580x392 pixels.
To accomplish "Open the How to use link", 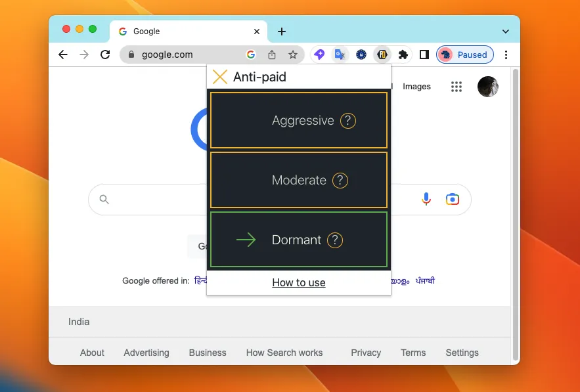I will click(x=299, y=283).
